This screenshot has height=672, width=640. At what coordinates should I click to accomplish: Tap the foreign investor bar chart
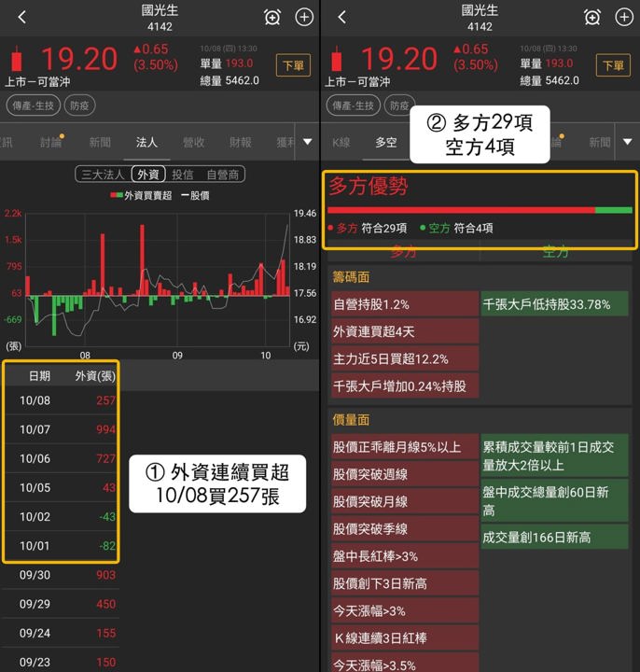158,279
